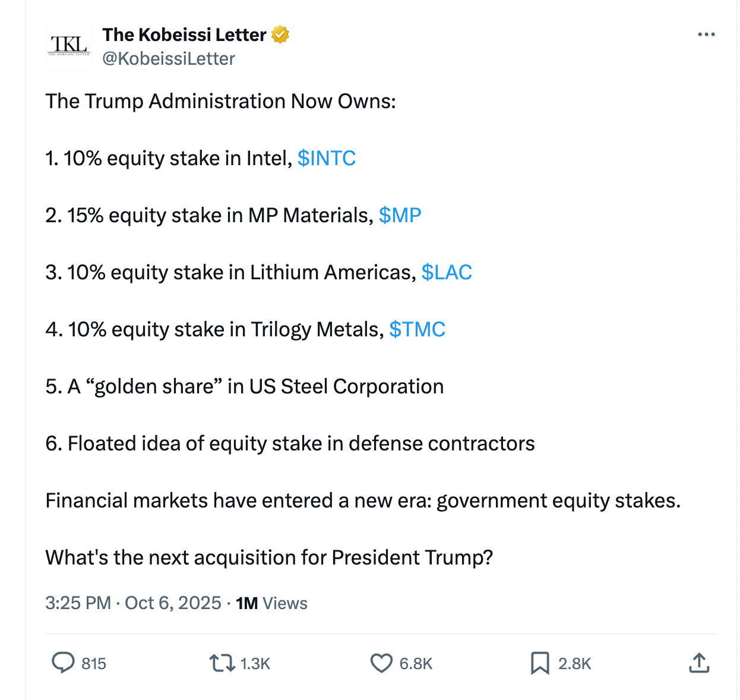Click the reply speech bubble icon
Image resolution: width=740 pixels, height=700 pixels.
[x=63, y=663]
